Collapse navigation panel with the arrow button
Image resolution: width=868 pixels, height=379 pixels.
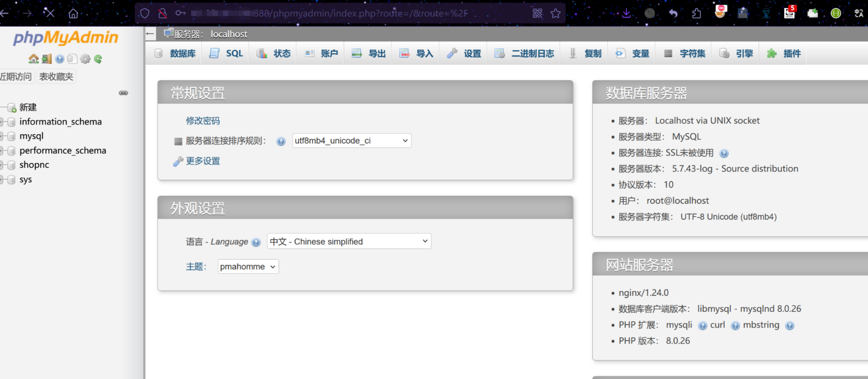(x=150, y=34)
